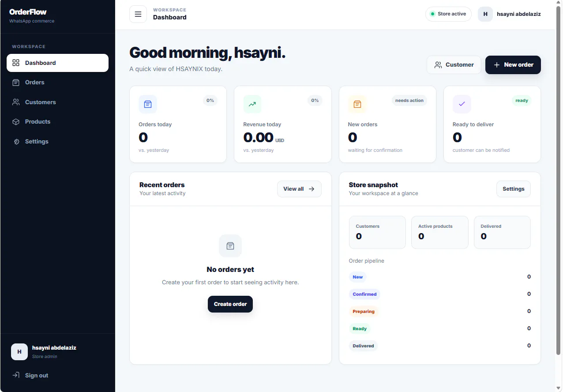Click the Revenue today trend icon
Screen dimensions: 563x392
tap(252, 104)
